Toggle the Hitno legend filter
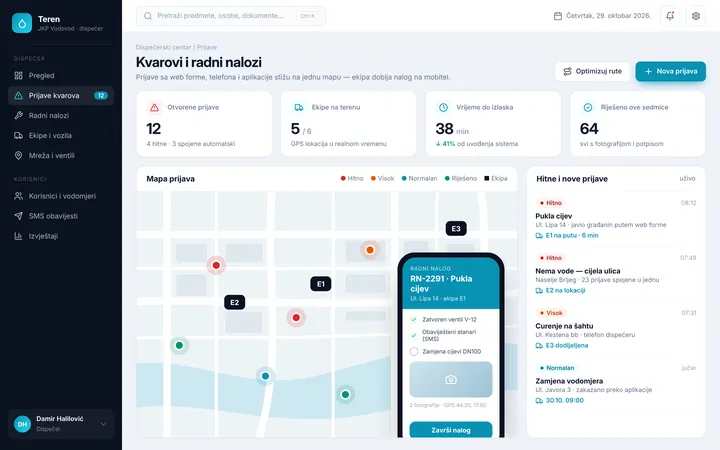The height and width of the screenshot is (450, 720). pyautogui.click(x=352, y=179)
